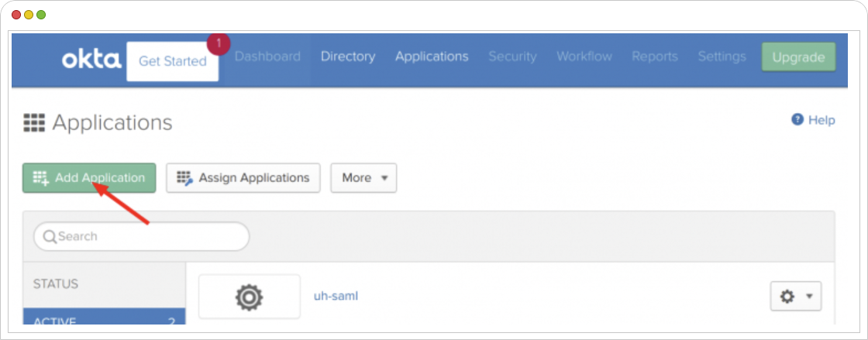868x340 pixels.
Task: Click the green Upgrade button
Action: tap(799, 57)
